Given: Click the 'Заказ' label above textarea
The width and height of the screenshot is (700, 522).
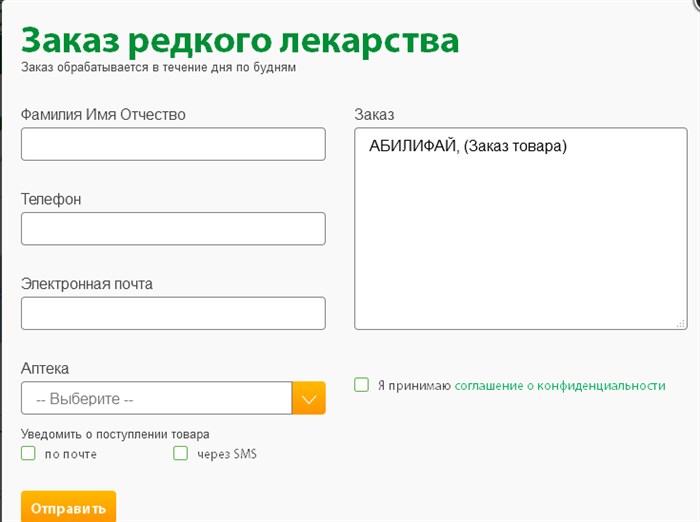Looking at the screenshot, I should 374,115.
